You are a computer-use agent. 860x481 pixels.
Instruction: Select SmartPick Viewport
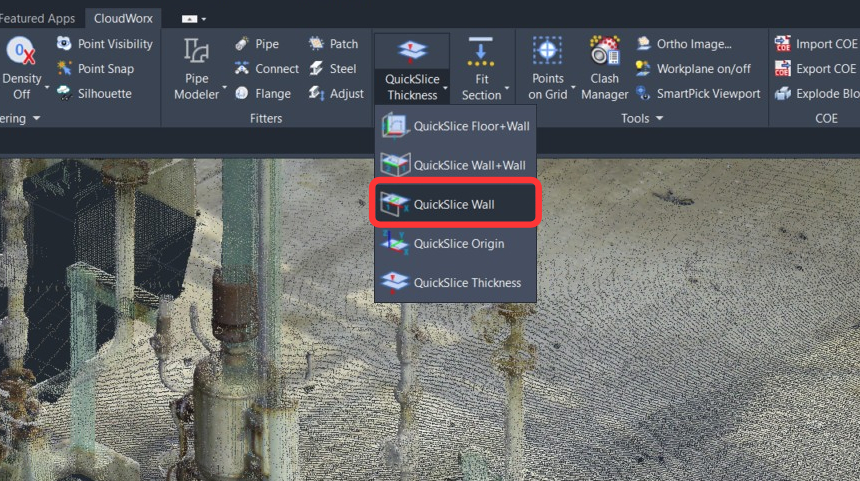(698, 93)
